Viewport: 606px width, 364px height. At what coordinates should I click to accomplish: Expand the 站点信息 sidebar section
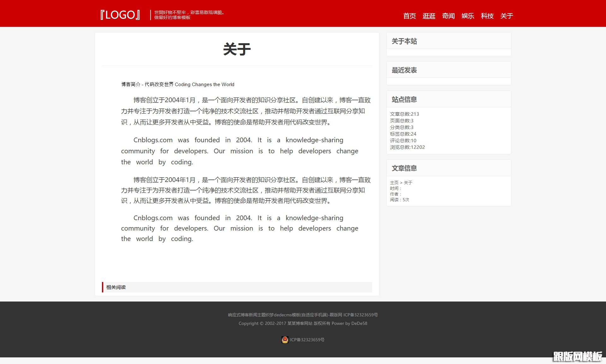[404, 99]
